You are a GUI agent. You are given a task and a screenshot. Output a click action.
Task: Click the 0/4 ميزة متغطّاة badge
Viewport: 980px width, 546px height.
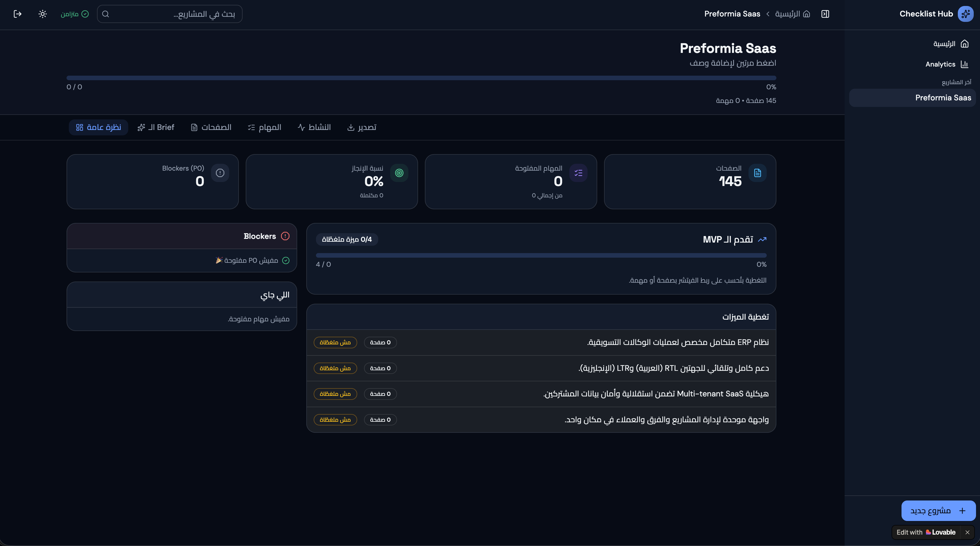pos(347,239)
